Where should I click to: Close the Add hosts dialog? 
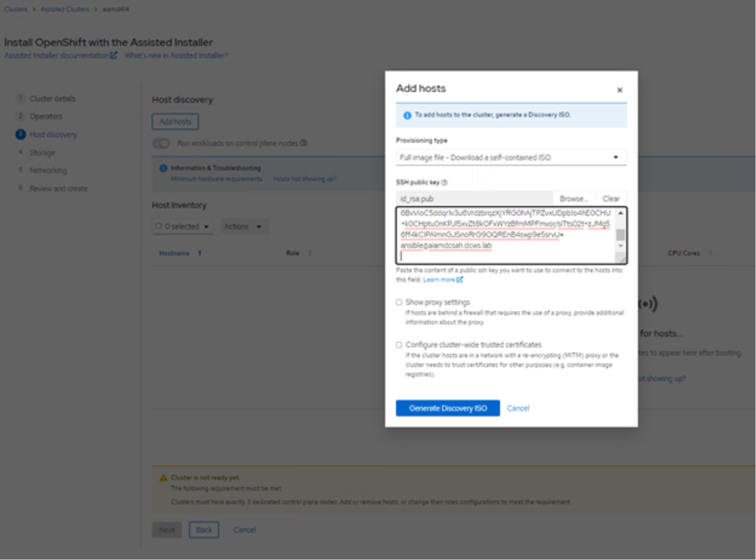click(x=619, y=90)
